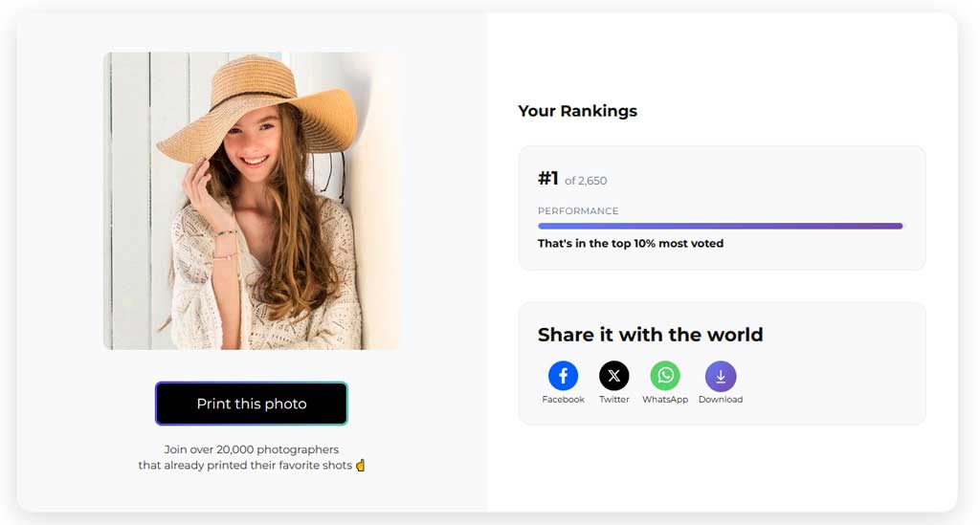Click the "of 2,650" total count text

click(586, 181)
